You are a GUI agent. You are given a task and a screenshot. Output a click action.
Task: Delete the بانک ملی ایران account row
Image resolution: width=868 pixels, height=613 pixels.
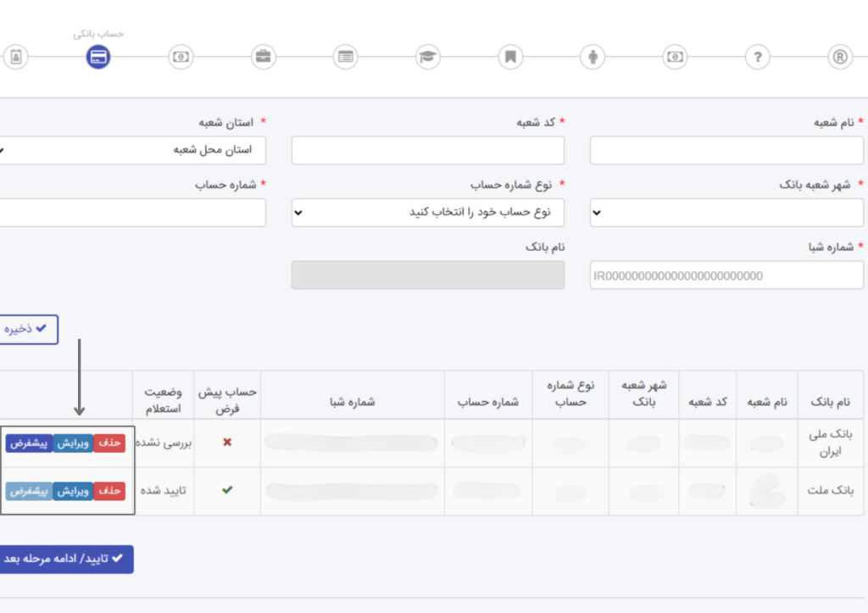(109, 443)
